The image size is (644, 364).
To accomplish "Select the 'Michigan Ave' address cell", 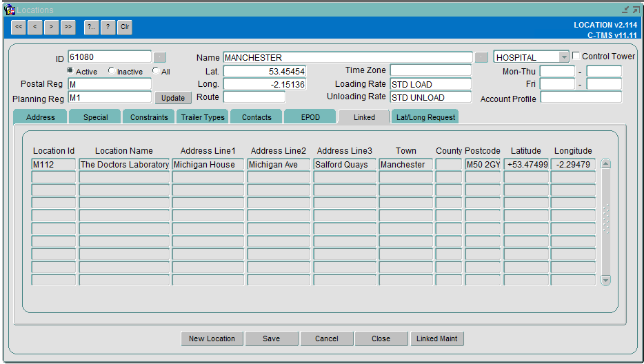I will [279, 164].
